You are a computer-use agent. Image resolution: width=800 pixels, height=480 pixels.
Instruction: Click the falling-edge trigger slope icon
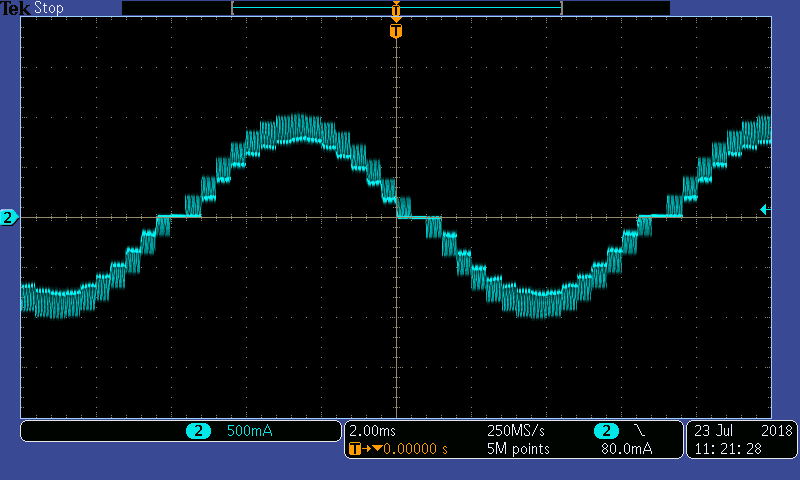pyautogui.click(x=639, y=431)
